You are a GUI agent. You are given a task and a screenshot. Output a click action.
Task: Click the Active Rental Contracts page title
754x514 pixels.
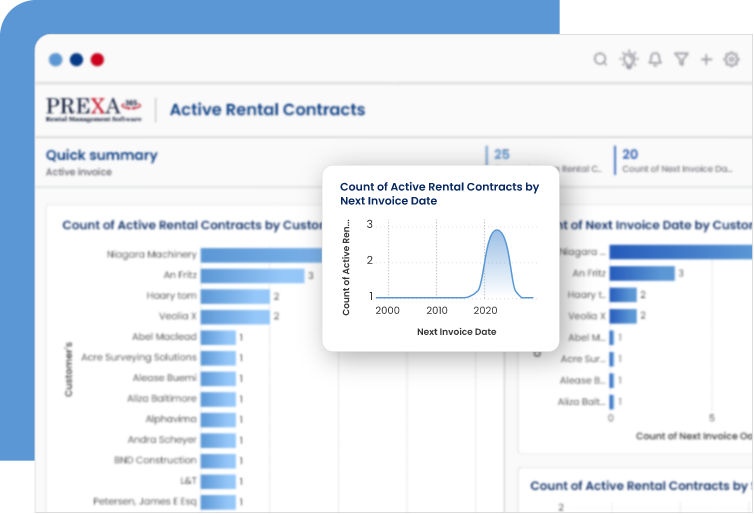pyautogui.click(x=267, y=110)
